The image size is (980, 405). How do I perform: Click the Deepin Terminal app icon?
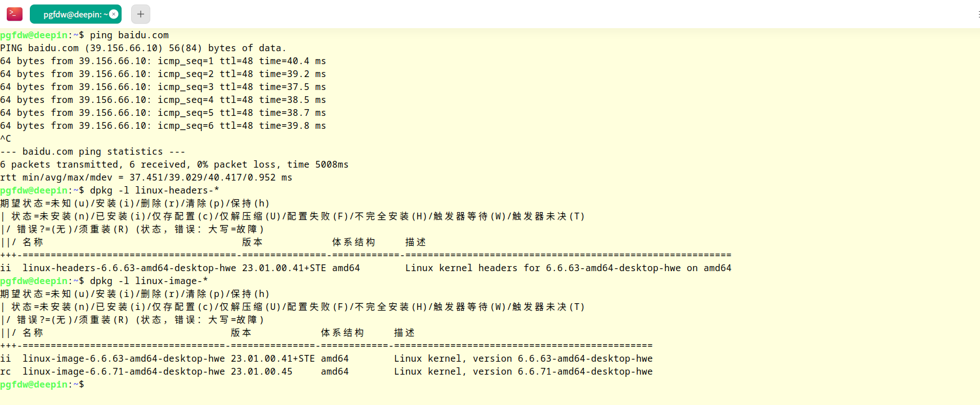coord(15,14)
